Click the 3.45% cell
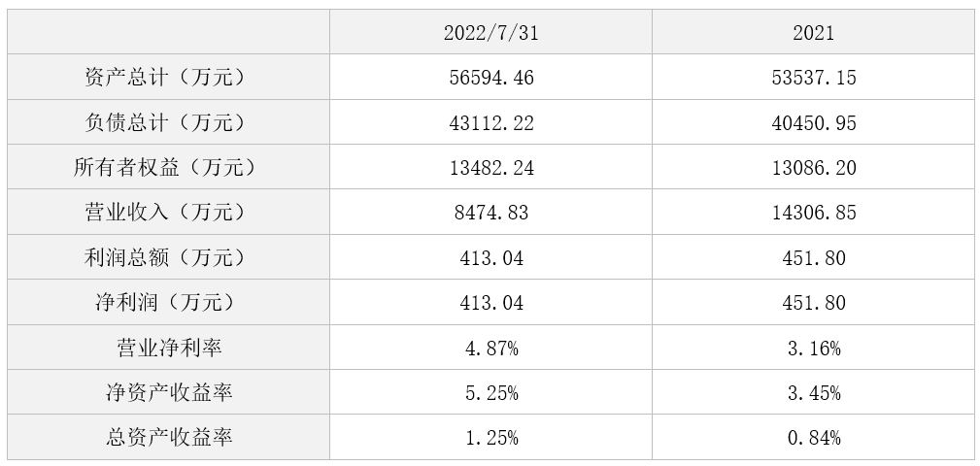 pyautogui.click(x=813, y=391)
